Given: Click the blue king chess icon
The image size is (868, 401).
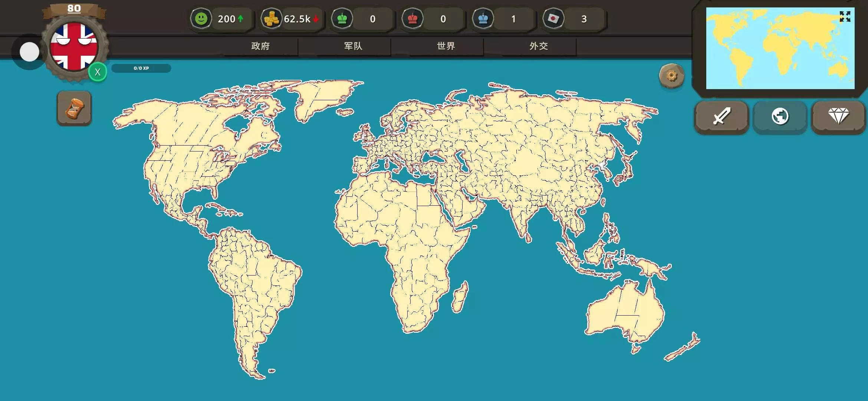Looking at the screenshot, I should 483,19.
